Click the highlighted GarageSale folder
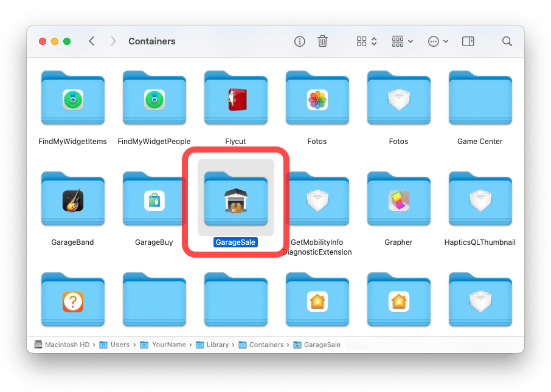551x392 pixels. 236,199
